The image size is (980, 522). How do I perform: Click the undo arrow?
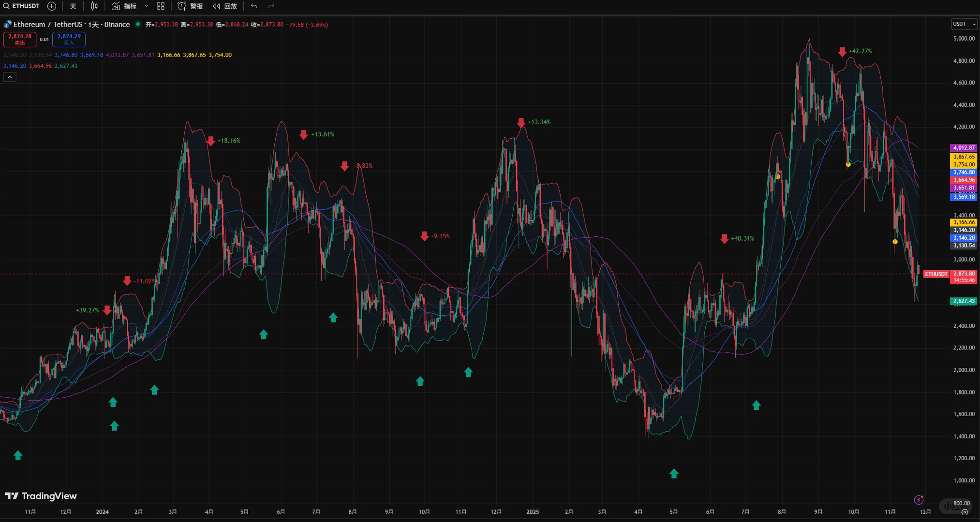[x=254, y=6]
